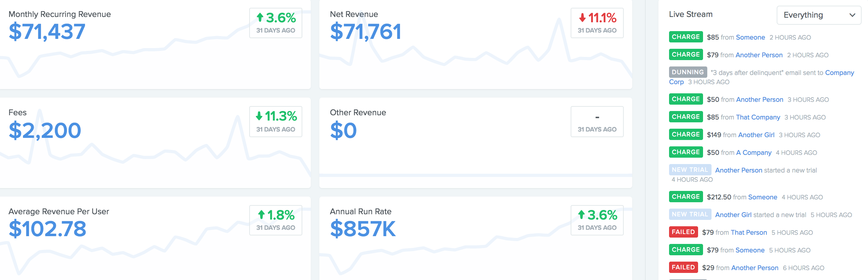868x280 pixels.
Task: Click "31 DAYS AGO" under the Net Revenue change
Action: [597, 30]
